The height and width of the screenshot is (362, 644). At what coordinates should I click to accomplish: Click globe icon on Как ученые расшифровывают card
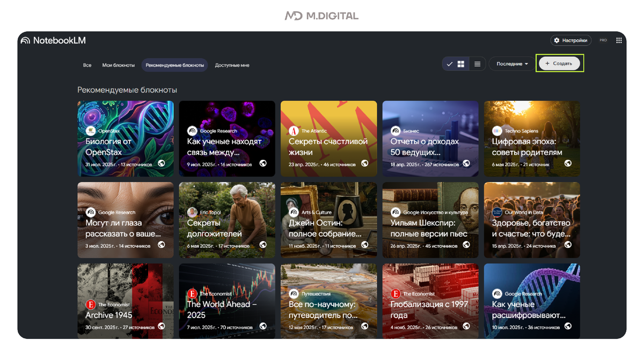pyautogui.click(x=568, y=326)
